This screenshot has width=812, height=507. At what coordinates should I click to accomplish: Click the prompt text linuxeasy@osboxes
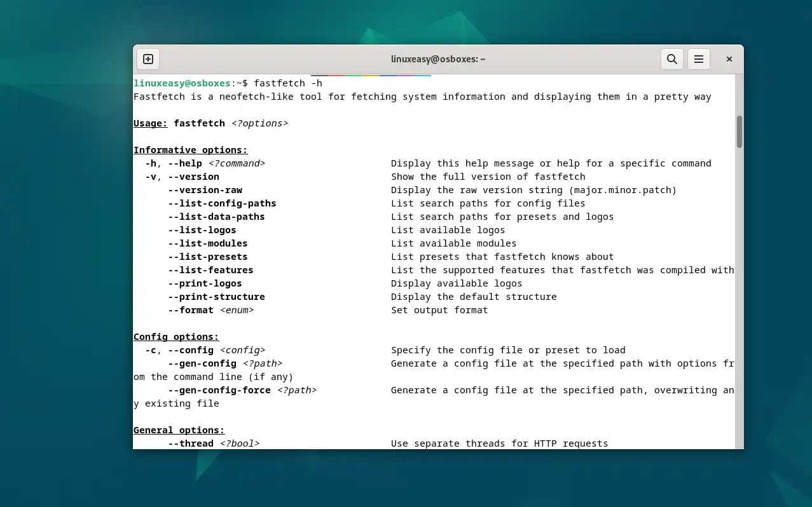[182, 83]
